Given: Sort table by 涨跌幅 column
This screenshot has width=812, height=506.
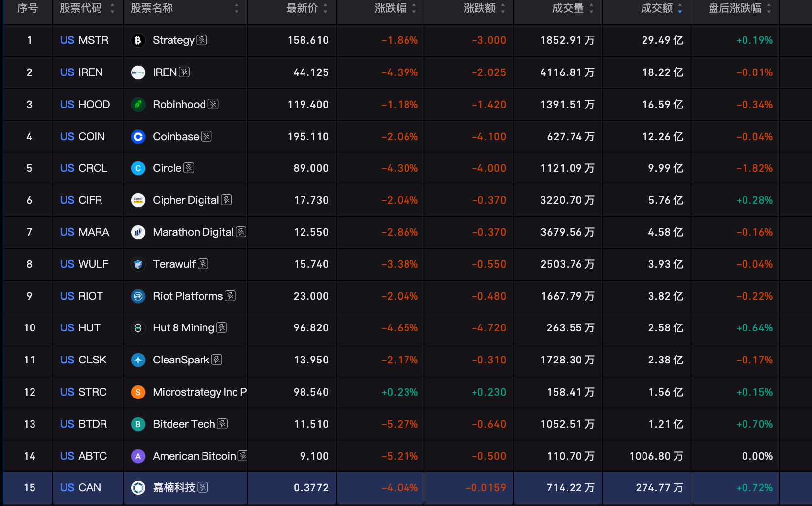Looking at the screenshot, I should (395, 8).
